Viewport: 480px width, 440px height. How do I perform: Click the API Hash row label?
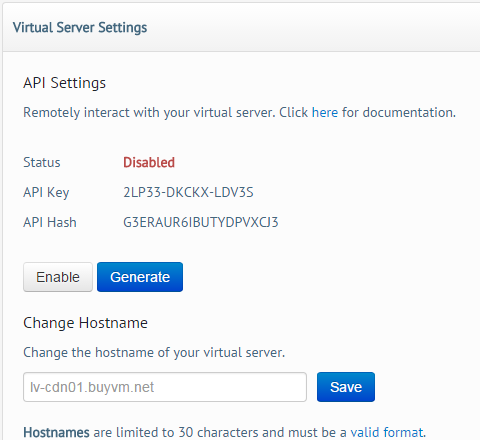[50, 222]
